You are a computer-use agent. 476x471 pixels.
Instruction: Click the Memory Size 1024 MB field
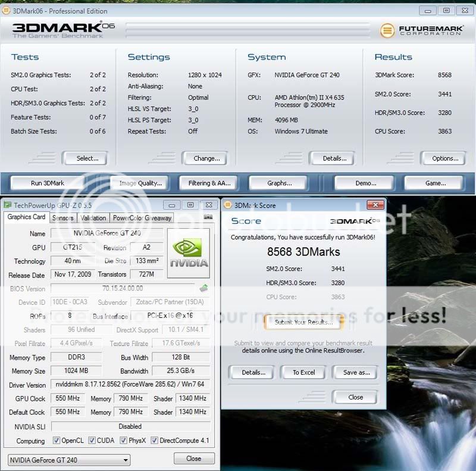(76, 371)
